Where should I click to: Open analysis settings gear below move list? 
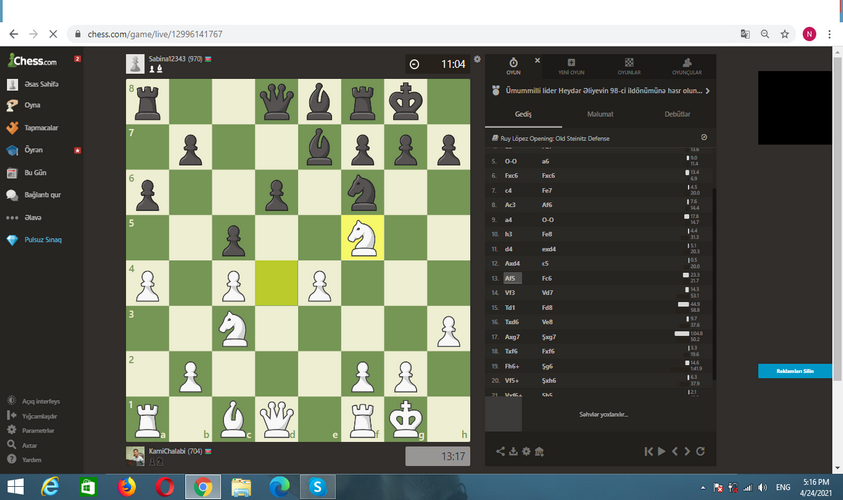tap(526, 452)
